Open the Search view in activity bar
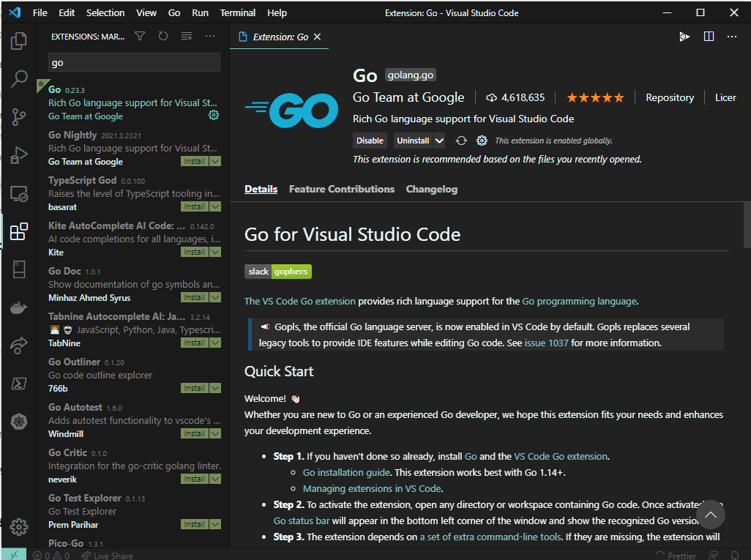 (19, 78)
